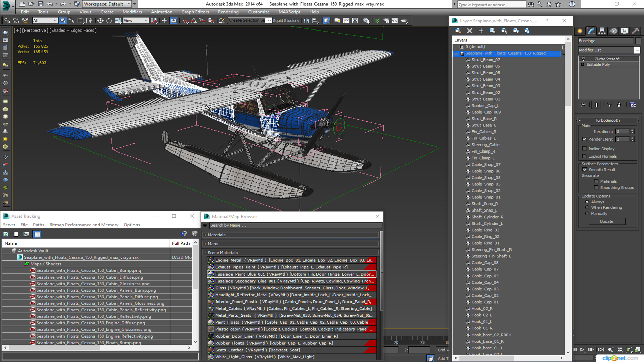Click the Bind to Space Warp icon

tap(25, 21)
